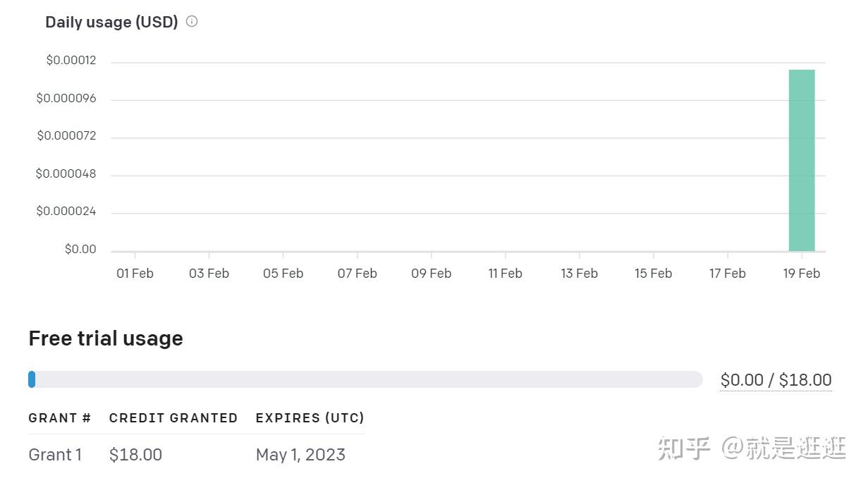Select the 01 Feb axis label

coord(135,274)
